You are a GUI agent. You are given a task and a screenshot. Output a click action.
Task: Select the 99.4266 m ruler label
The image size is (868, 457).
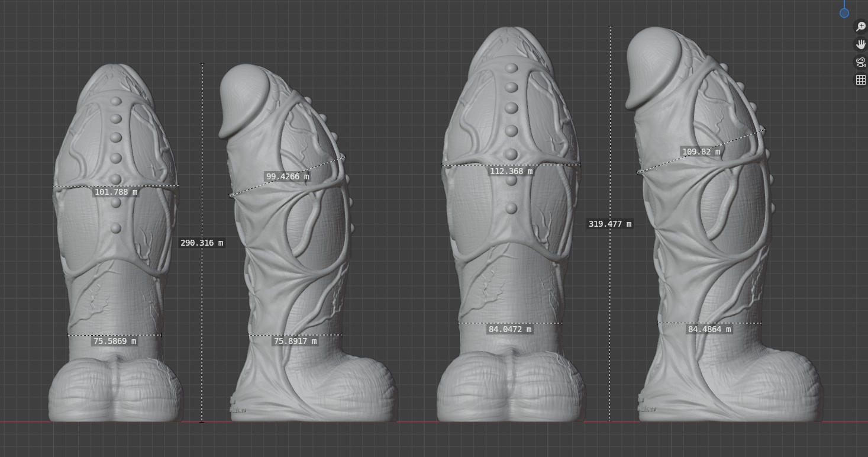click(287, 176)
